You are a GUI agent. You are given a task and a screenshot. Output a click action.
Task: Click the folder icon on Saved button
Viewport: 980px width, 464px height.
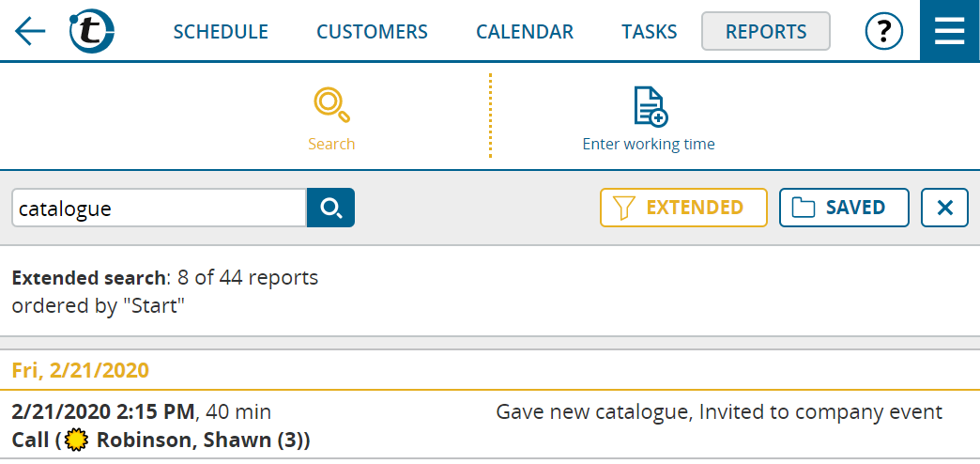(x=804, y=208)
